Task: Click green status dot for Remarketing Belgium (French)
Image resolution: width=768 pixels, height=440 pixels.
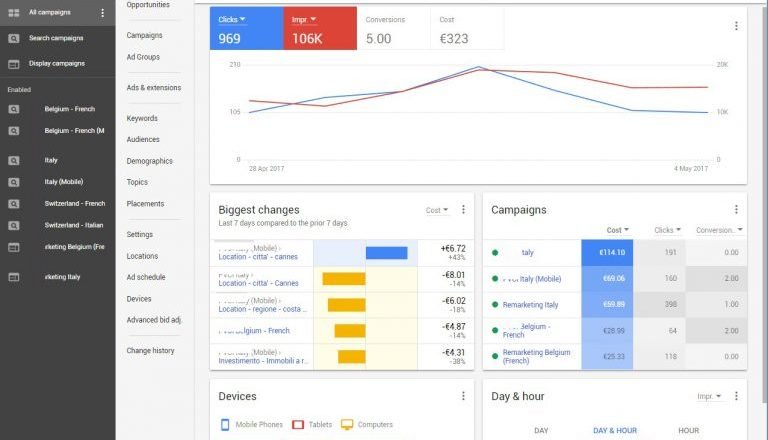Action: (495, 356)
